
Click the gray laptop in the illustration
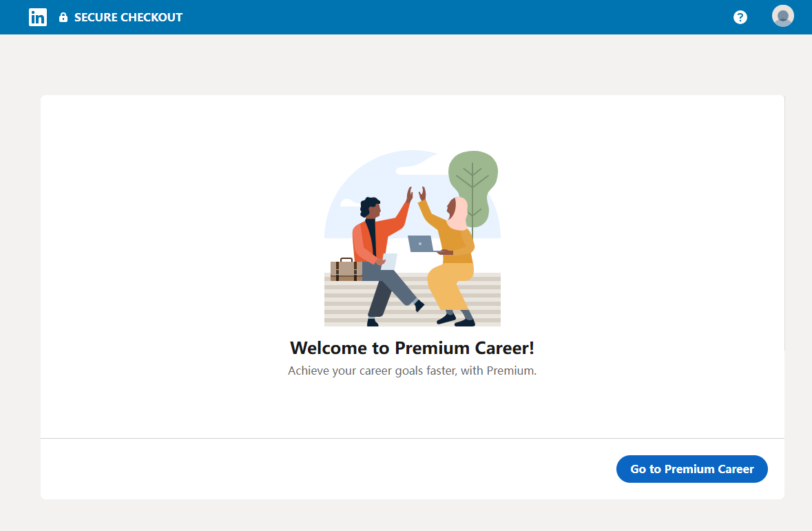coord(421,244)
